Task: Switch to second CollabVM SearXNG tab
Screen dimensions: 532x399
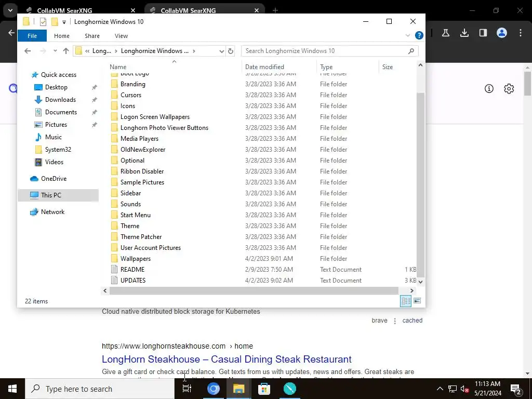Action: coord(205,10)
